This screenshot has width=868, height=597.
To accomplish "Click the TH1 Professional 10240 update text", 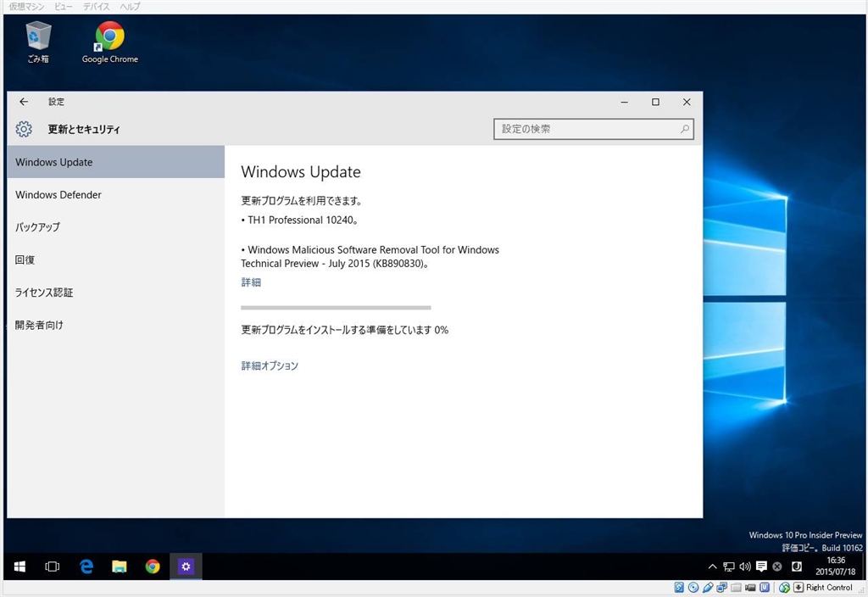I will [x=299, y=220].
